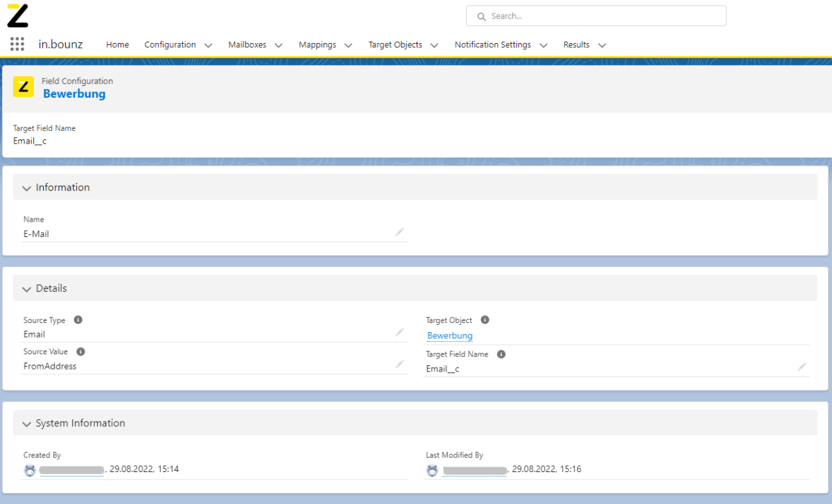Edit Target Field Name using pencil icon
Viewport: 832px width, 504px height.
click(801, 367)
